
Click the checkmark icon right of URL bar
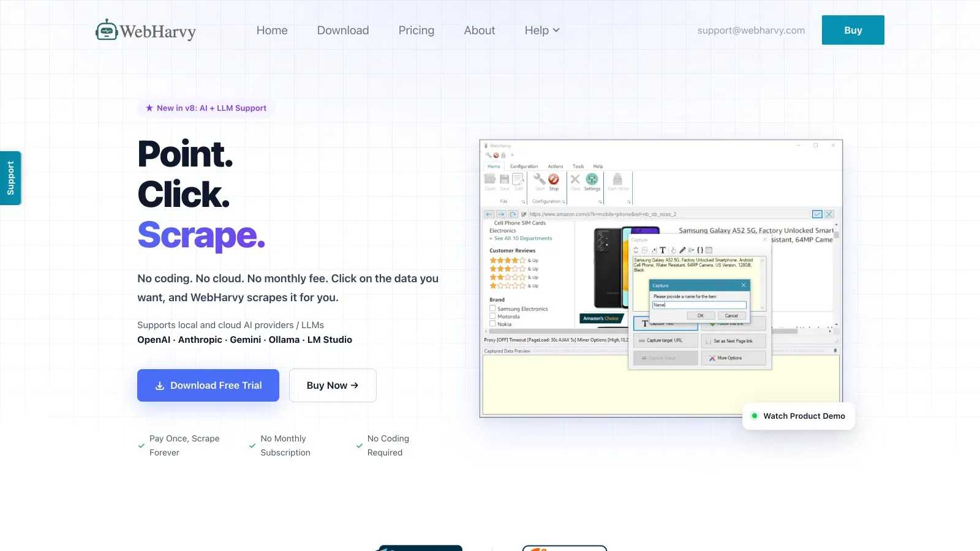817,214
